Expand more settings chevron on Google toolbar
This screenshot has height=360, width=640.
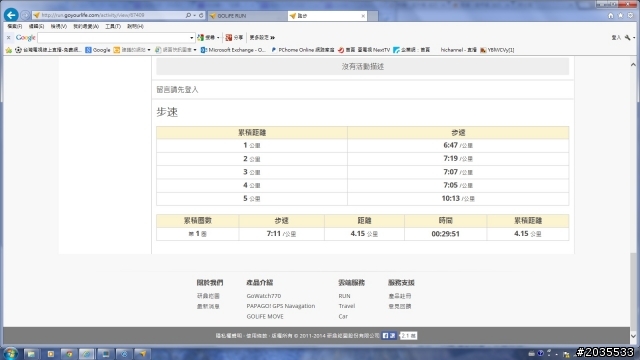click(273, 38)
